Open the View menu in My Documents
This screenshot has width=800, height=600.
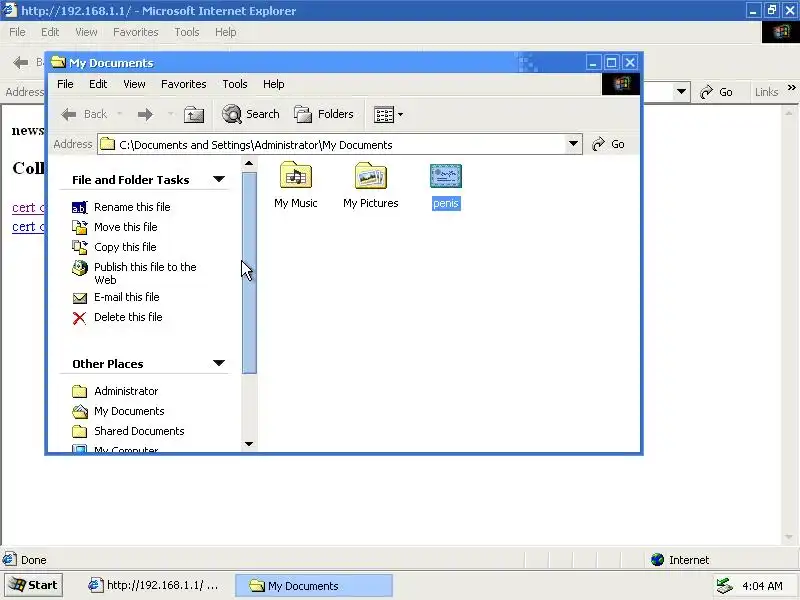pos(134,84)
